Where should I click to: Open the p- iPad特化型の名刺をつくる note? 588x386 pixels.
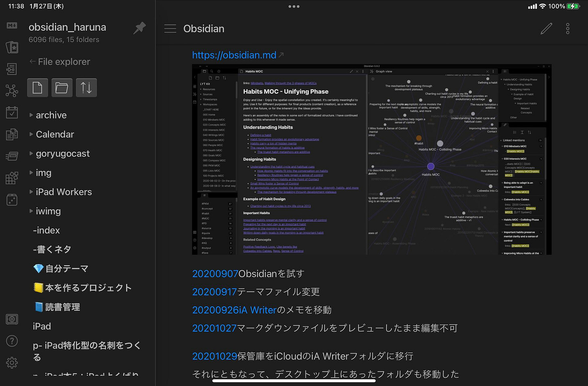click(87, 351)
